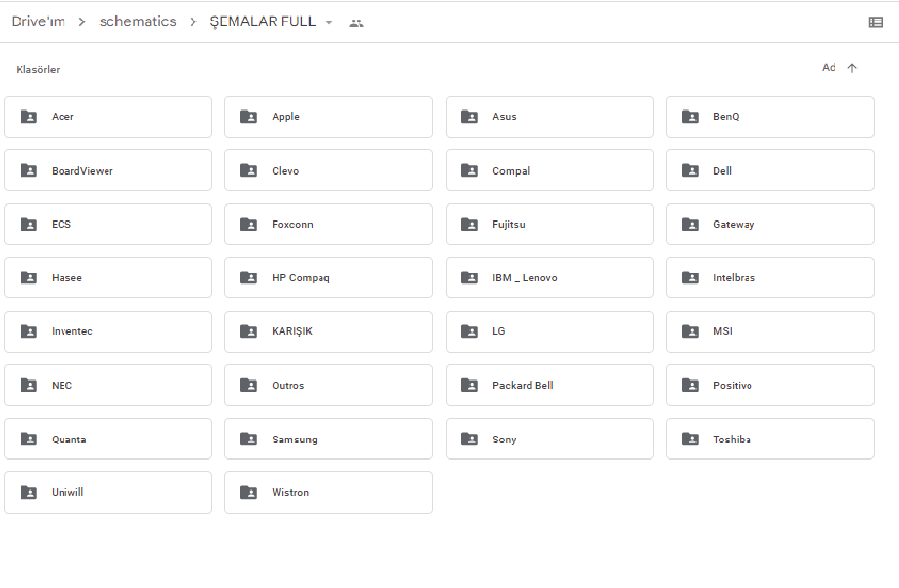The width and height of the screenshot is (899, 588).
Task: Switch to list view layout icon
Action: tap(876, 22)
